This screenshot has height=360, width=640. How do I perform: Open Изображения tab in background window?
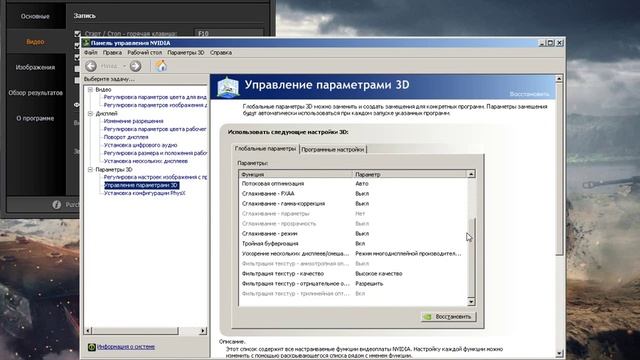[x=35, y=67]
